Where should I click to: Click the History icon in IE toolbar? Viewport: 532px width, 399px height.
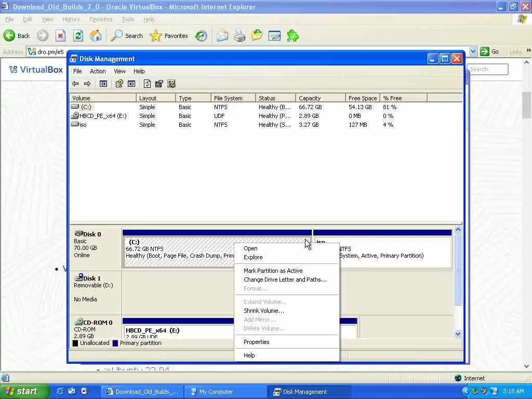click(201, 36)
